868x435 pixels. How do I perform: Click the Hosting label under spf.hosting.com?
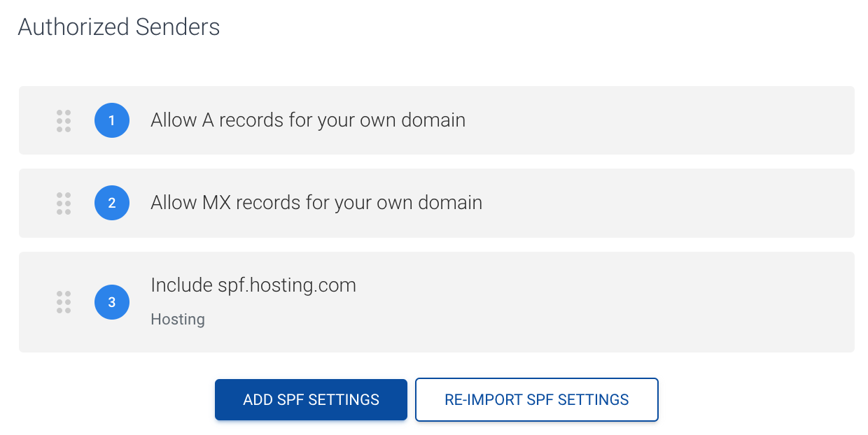[178, 319]
